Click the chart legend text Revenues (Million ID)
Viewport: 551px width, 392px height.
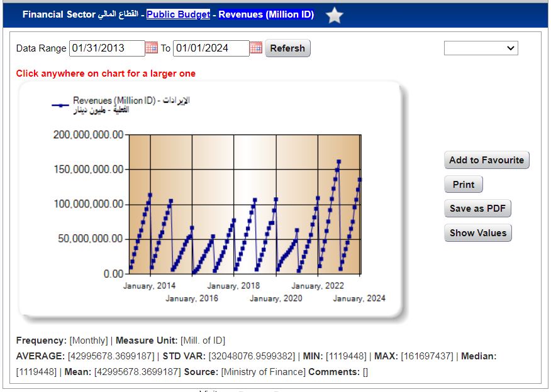coord(114,101)
